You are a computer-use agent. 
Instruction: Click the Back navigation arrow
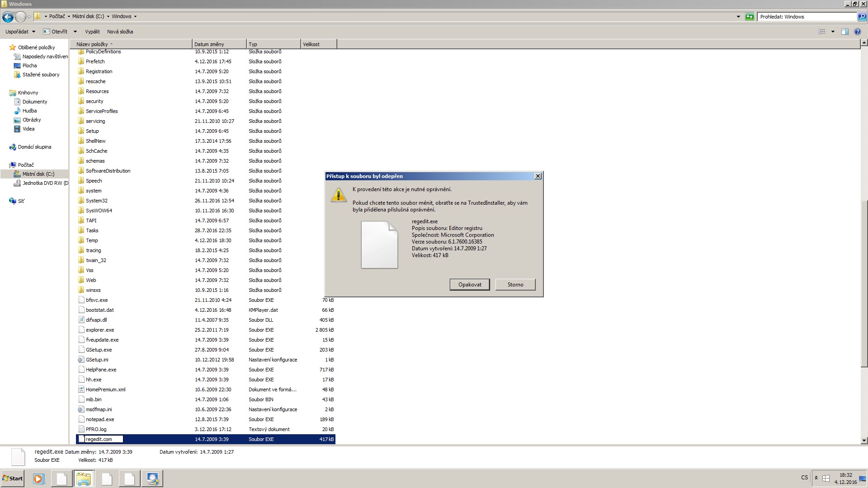point(8,17)
